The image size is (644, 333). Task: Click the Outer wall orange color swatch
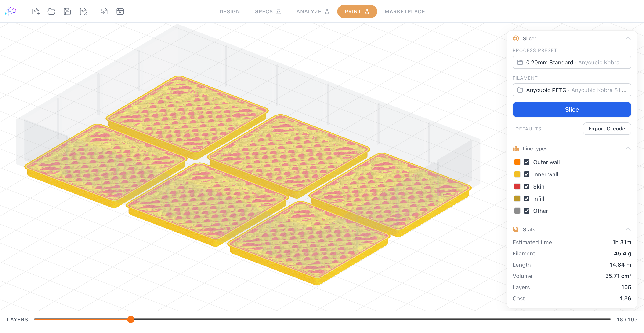[517, 162]
